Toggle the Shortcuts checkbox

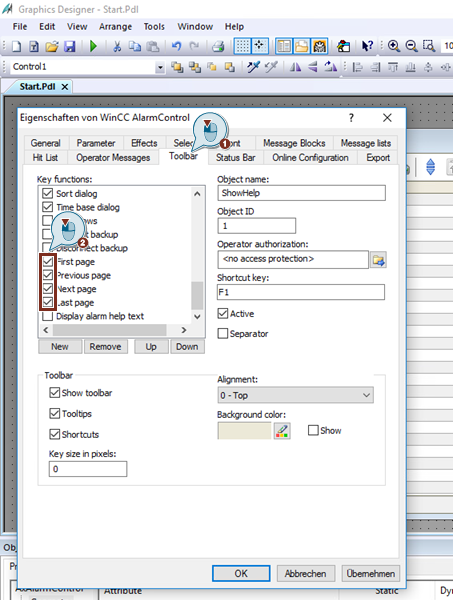(55, 434)
